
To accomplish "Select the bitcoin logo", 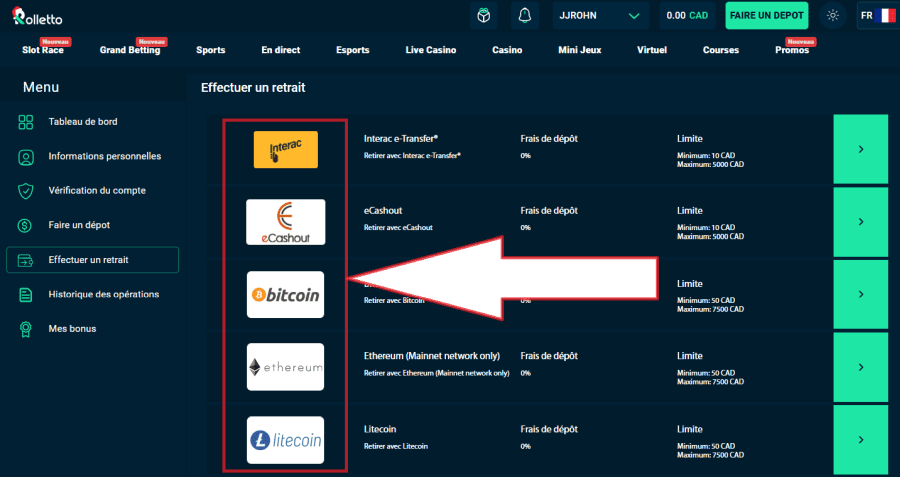I will point(285,294).
